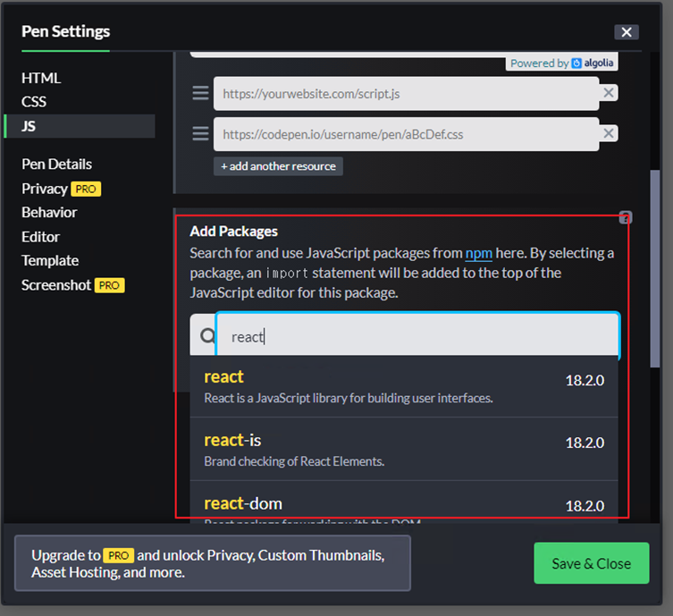Screen dimensions: 673x616
Task: Click PRO badge in upgrade banner
Action: 119,555
